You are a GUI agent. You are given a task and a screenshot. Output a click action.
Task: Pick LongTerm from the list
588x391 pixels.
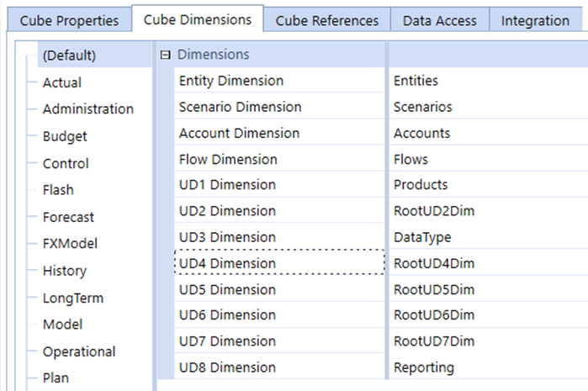[x=73, y=298]
